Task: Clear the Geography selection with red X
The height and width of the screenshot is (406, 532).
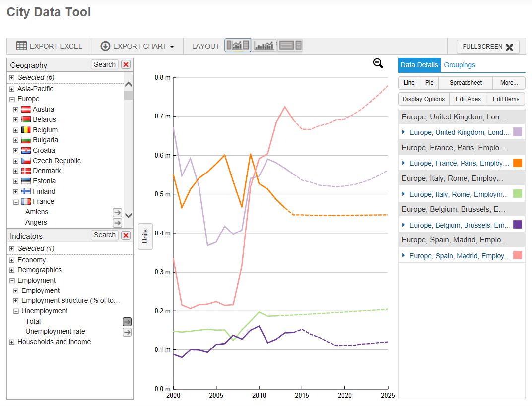Action: point(126,64)
